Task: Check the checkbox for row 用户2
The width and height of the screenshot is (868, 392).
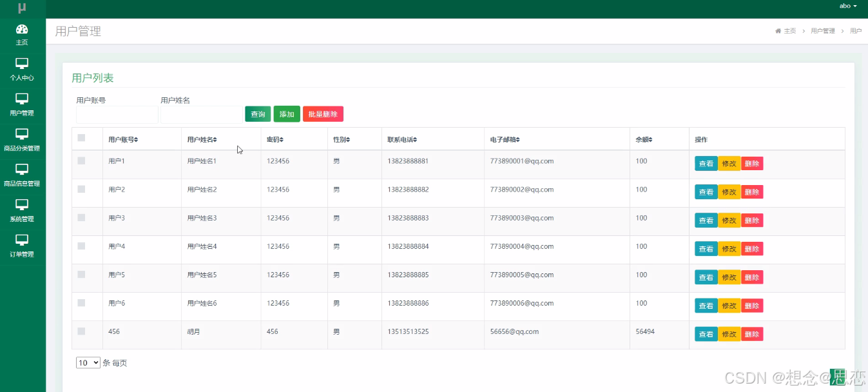Action: click(x=81, y=189)
